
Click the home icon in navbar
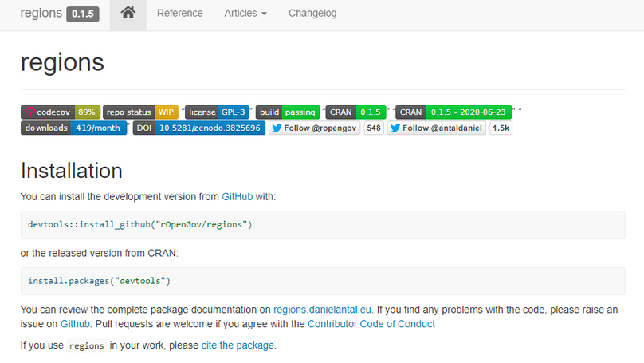click(128, 14)
